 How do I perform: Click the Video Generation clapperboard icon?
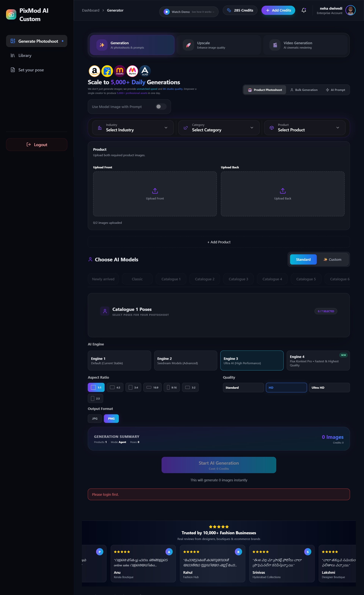click(275, 45)
